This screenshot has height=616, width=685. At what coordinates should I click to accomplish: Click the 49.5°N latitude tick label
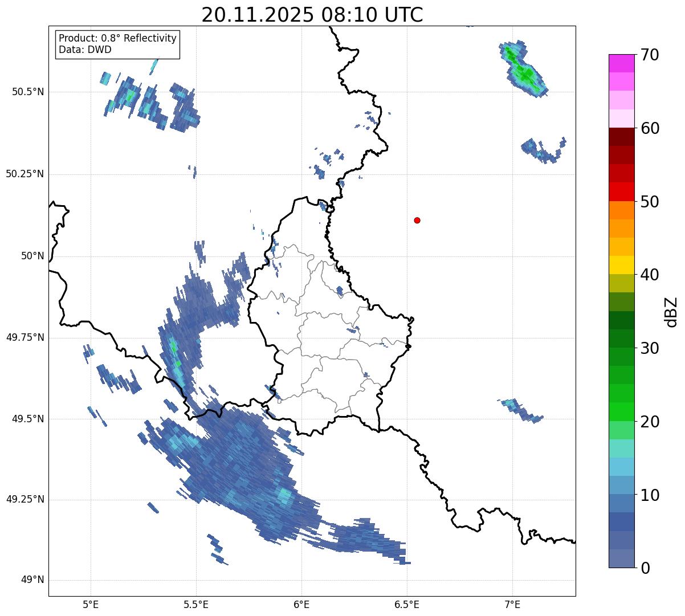[x=27, y=419]
